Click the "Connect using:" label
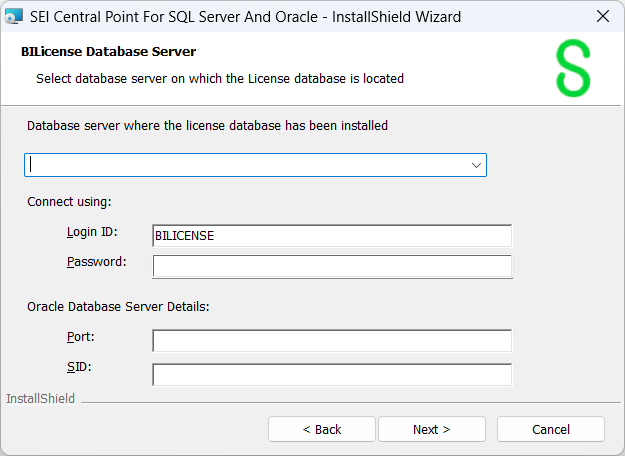 tap(69, 201)
